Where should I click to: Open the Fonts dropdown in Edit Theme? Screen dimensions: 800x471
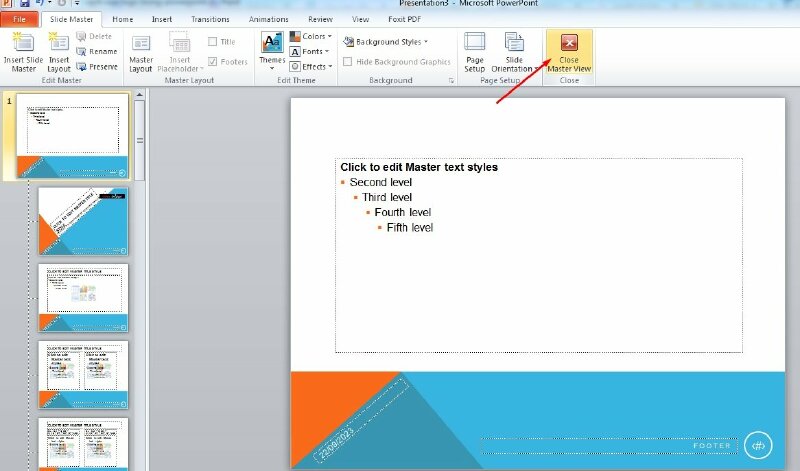coord(310,52)
